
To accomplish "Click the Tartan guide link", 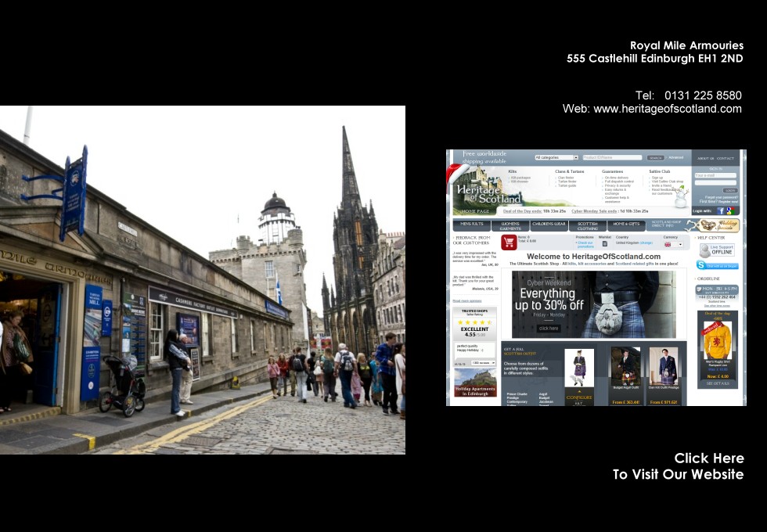I will point(567,186).
